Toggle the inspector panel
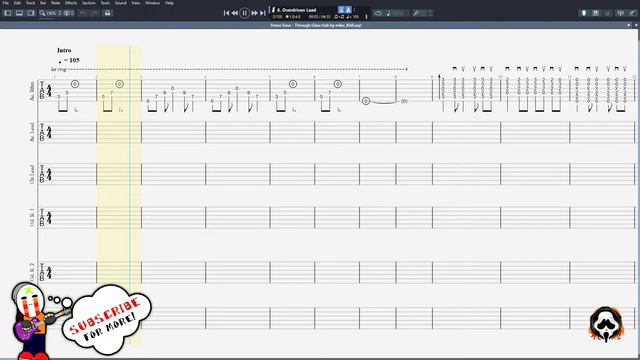Image resolution: width=640 pixels, height=360 pixels. point(31,13)
